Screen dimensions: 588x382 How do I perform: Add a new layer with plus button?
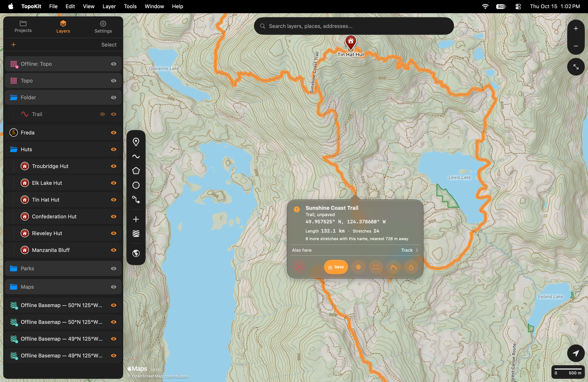coord(14,45)
